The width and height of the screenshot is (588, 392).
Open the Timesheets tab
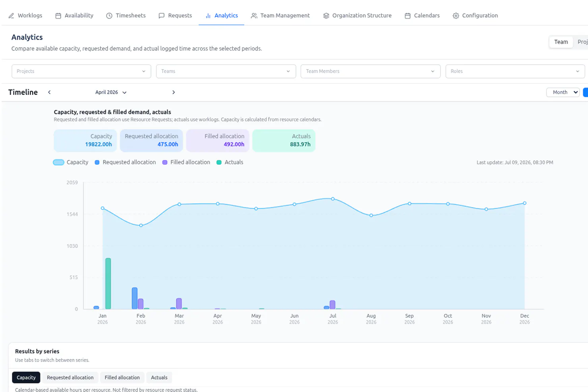tap(126, 15)
